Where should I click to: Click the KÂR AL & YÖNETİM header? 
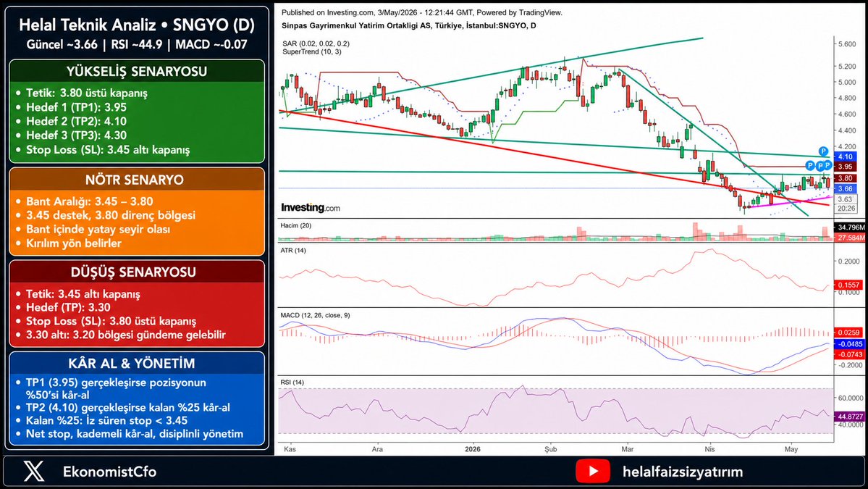click(x=131, y=364)
